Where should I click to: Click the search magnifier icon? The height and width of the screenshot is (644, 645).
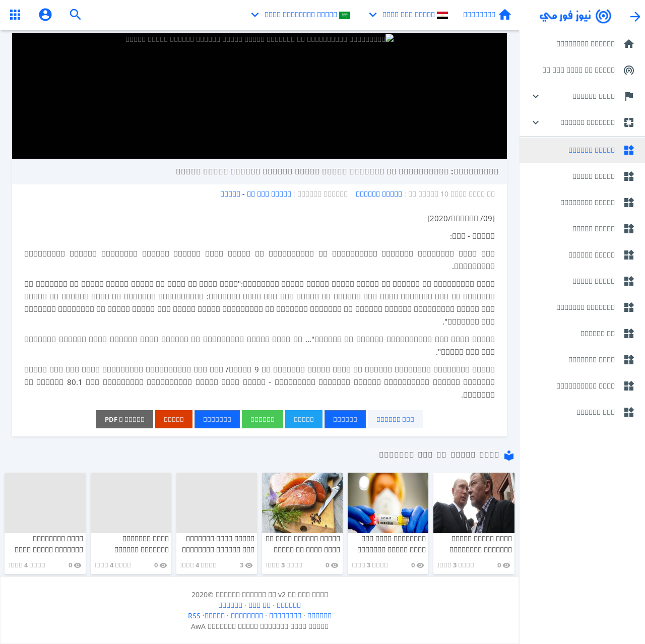click(76, 15)
